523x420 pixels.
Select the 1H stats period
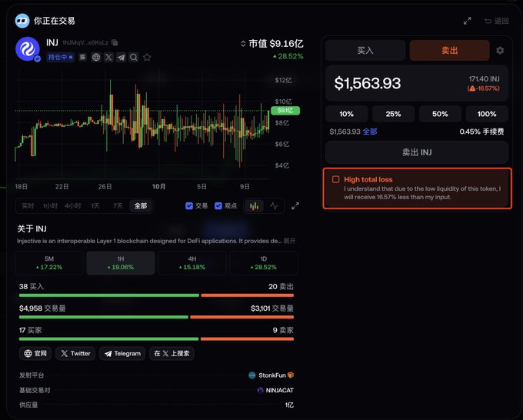[x=121, y=263]
